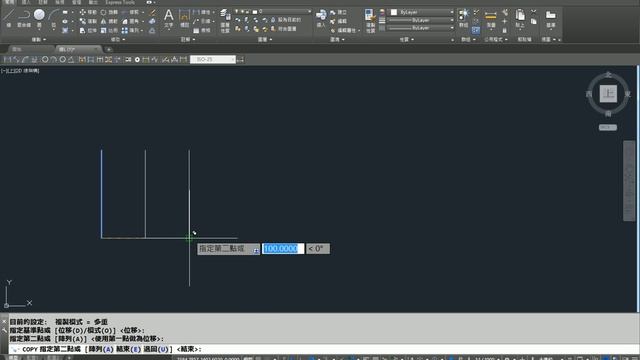Click the Measure (測量) utility icon

pos(491,18)
